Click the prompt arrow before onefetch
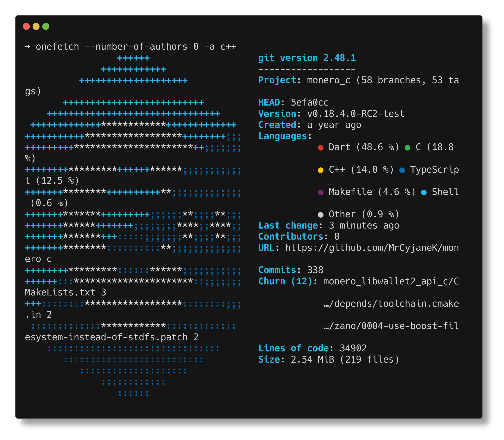504x440 pixels. [x=28, y=46]
